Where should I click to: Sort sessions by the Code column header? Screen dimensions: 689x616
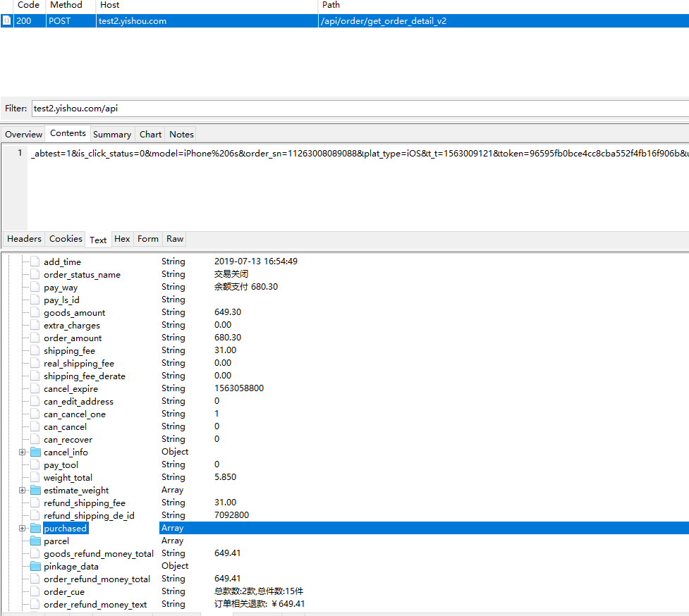point(29,5)
